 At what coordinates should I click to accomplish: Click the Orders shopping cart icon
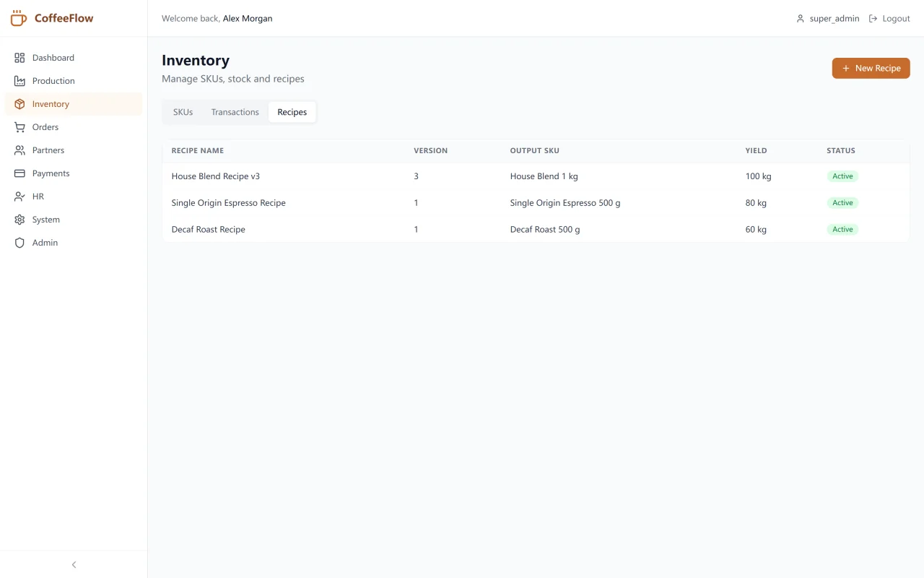click(x=19, y=127)
